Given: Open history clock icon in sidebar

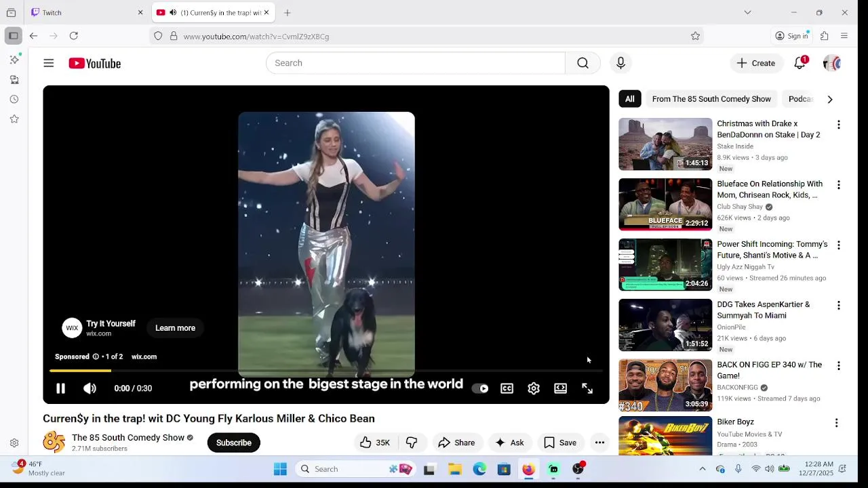Looking at the screenshot, I should 14,99.
